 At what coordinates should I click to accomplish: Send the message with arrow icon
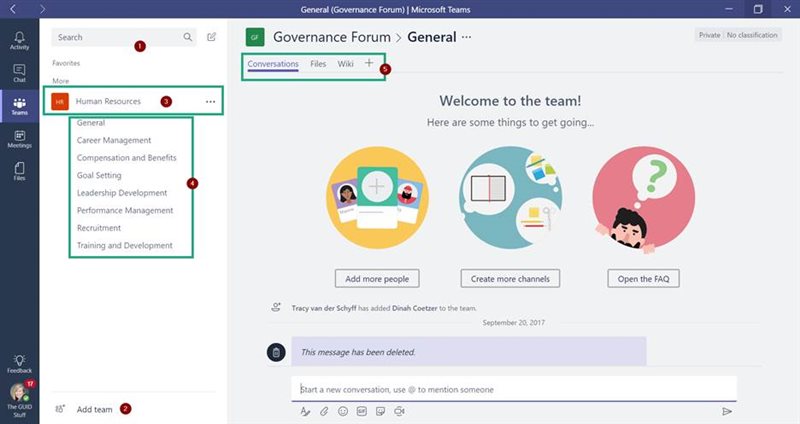pos(727,411)
